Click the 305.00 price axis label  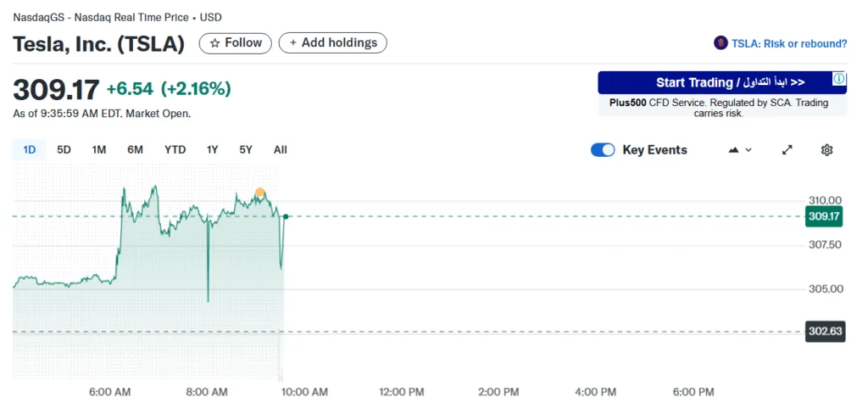(x=824, y=289)
